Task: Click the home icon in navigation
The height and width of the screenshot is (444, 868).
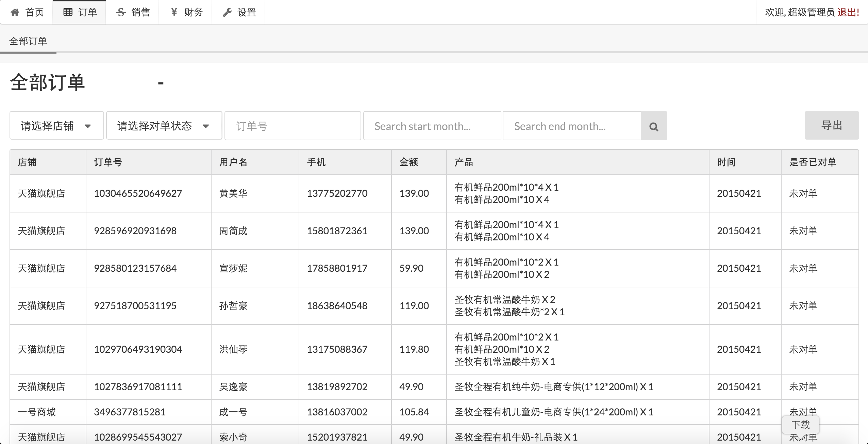Action: coord(15,13)
